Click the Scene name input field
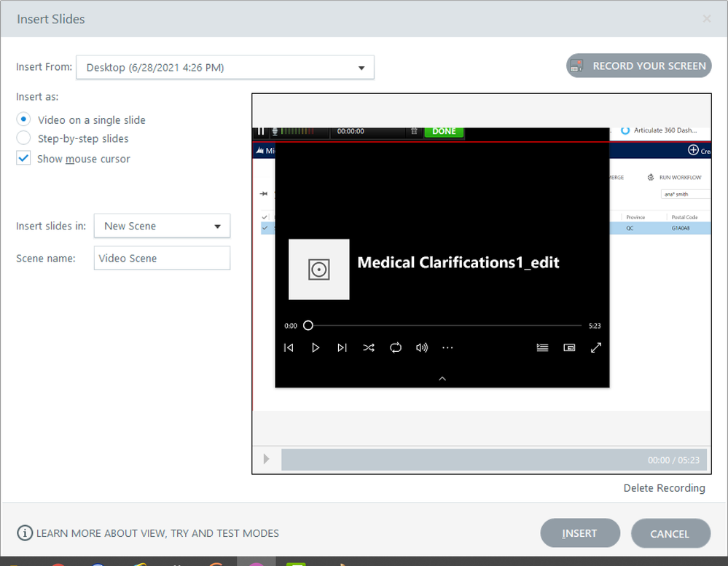 [162, 258]
